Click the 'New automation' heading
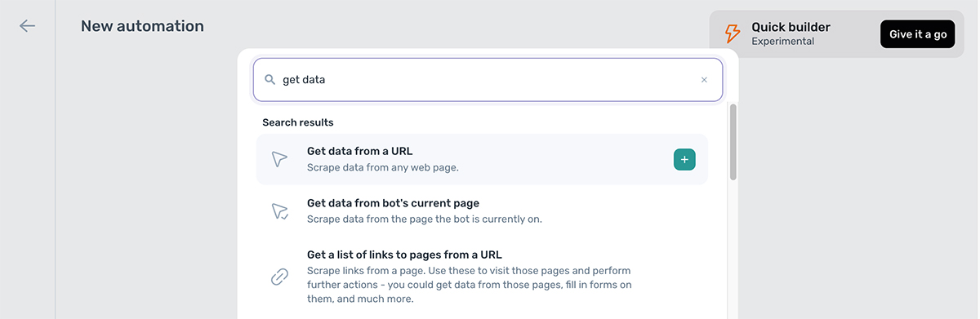Screen dimensions: 980x319 (142, 26)
